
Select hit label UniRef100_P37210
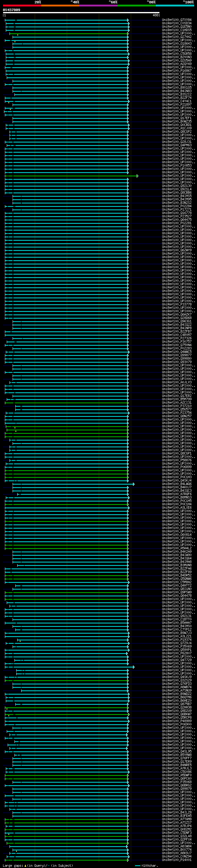177,406
